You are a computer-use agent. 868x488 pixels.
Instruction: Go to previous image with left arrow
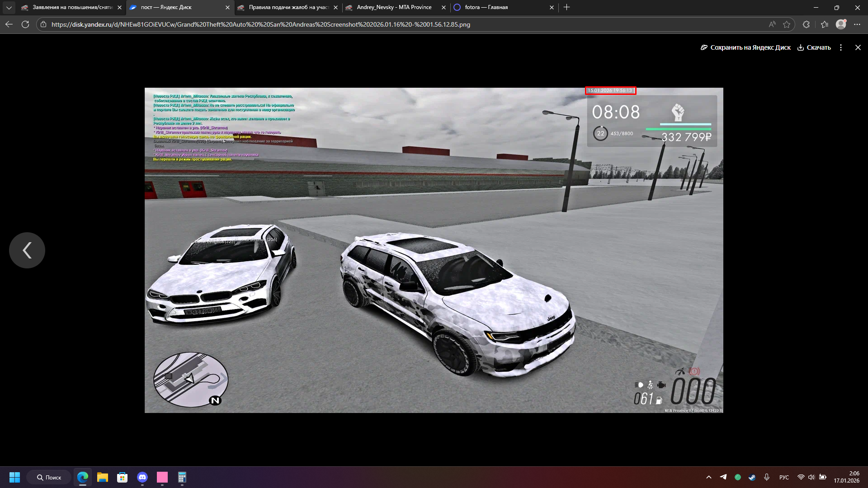click(x=27, y=250)
